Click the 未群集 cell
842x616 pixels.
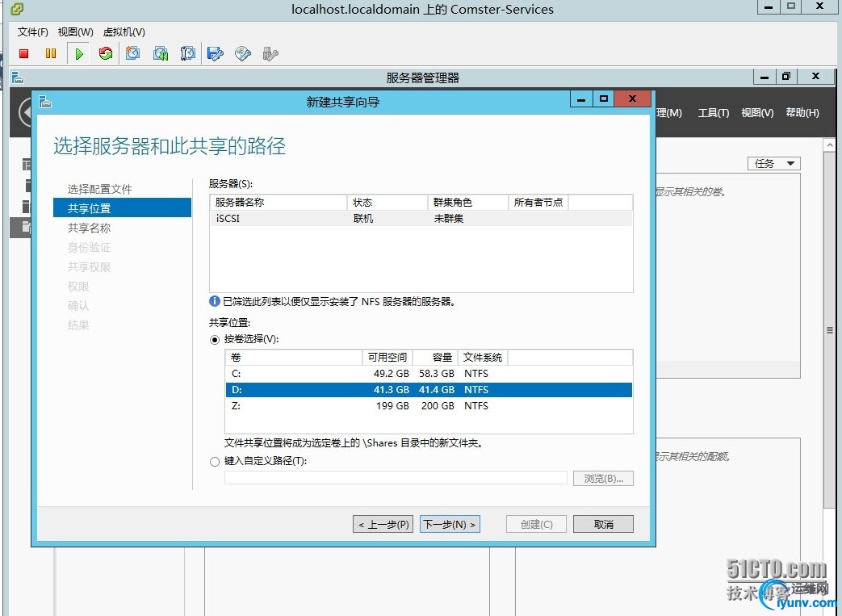pos(448,219)
